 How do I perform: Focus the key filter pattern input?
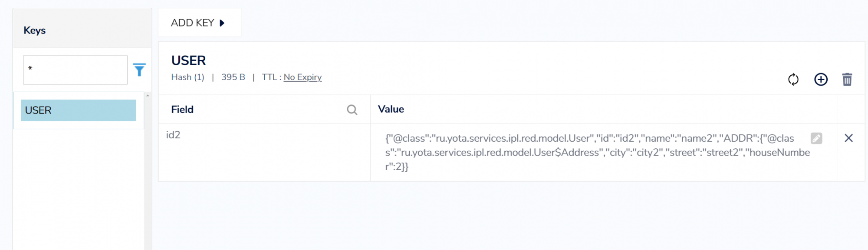(x=75, y=70)
